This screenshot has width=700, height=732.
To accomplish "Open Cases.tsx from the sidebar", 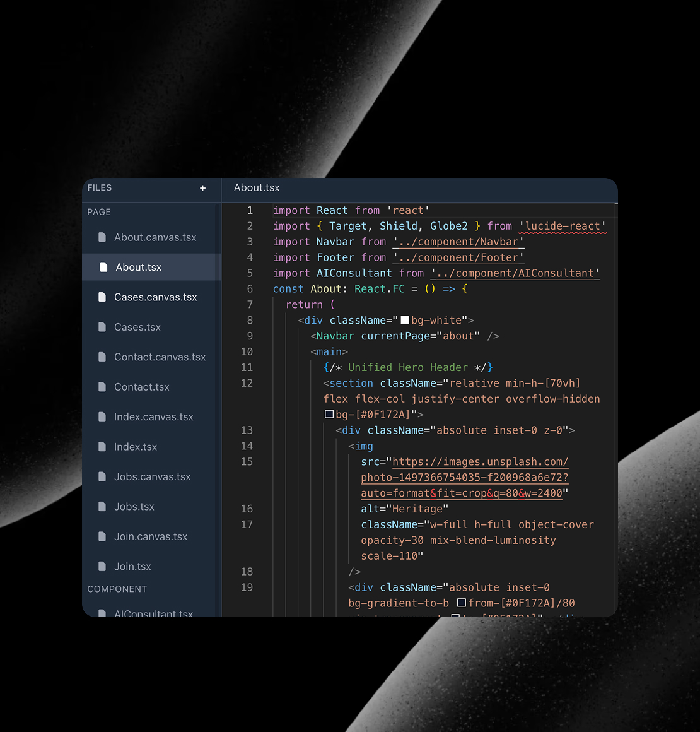I will click(x=137, y=328).
